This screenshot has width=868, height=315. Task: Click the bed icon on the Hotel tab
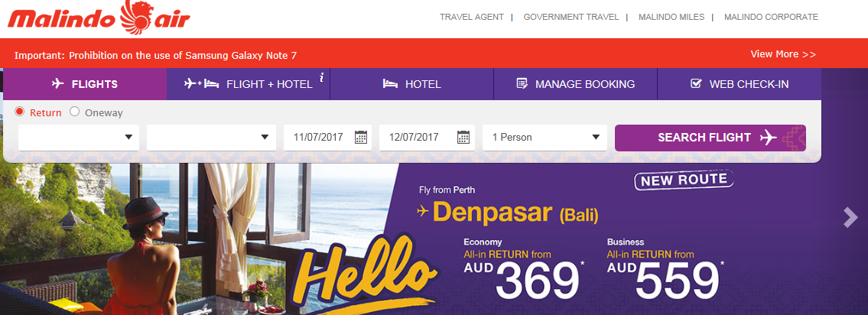(x=390, y=84)
